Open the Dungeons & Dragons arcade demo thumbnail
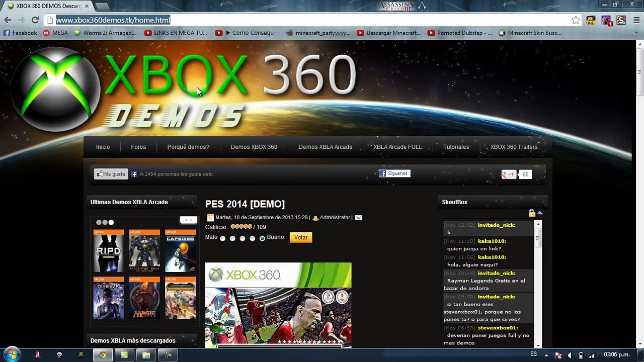This screenshot has height=362, width=644. click(180, 298)
